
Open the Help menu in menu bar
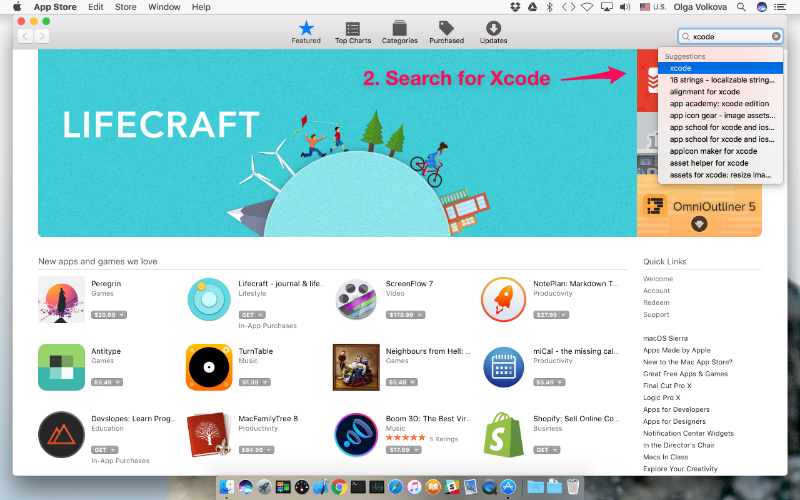[201, 7]
